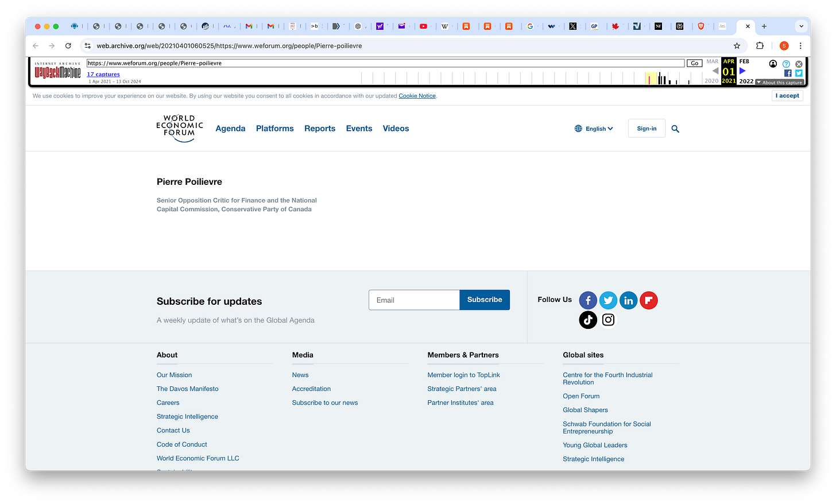The width and height of the screenshot is (836, 504).
Task: Switch to the Brave tab
Action: pos(700,26)
